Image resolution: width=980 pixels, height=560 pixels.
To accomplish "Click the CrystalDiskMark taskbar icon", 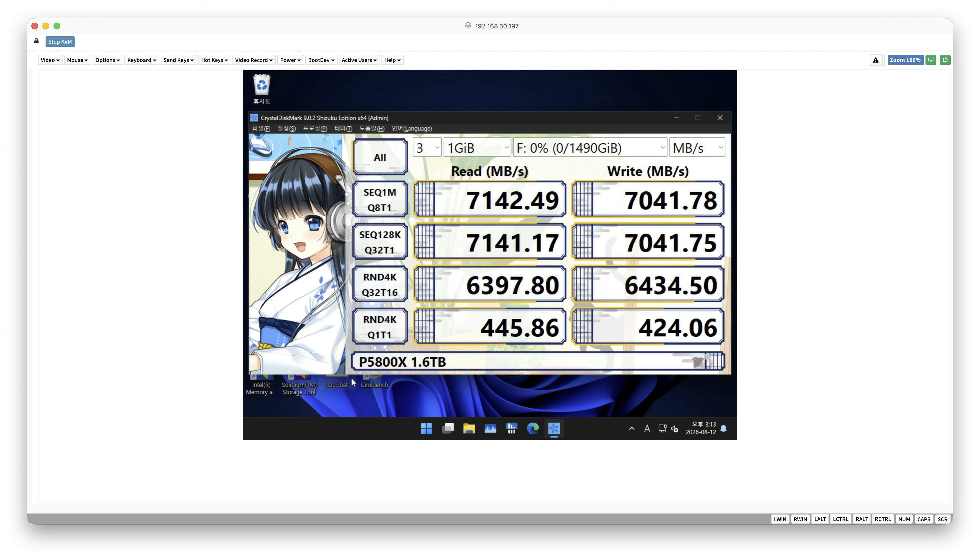I will [x=554, y=428].
